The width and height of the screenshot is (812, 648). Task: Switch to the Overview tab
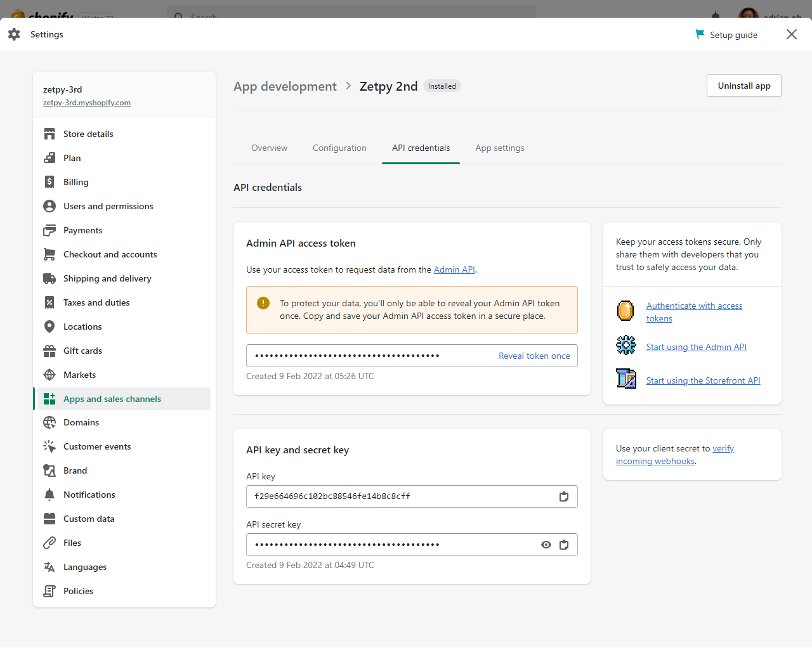pyautogui.click(x=269, y=148)
